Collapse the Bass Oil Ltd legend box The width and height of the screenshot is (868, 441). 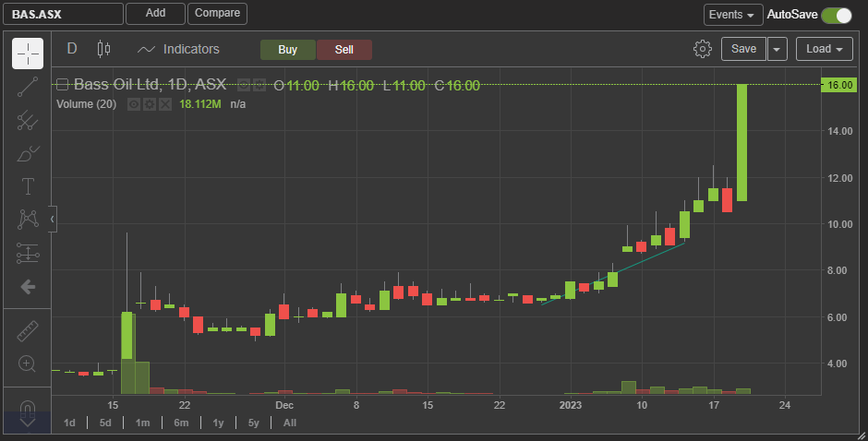point(63,85)
